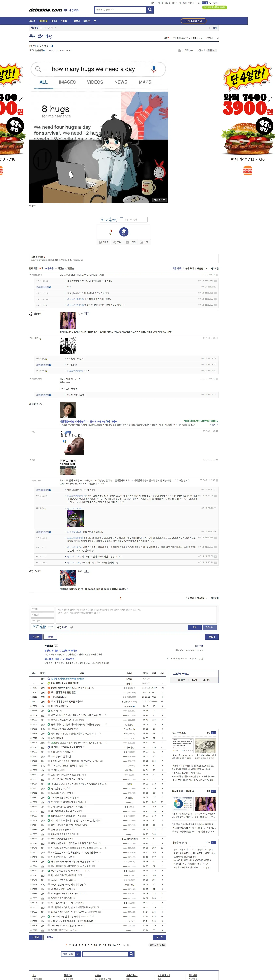Click the 로그인해 주세요 login prompt
The image size is (278, 980).
(x=181, y=673)
